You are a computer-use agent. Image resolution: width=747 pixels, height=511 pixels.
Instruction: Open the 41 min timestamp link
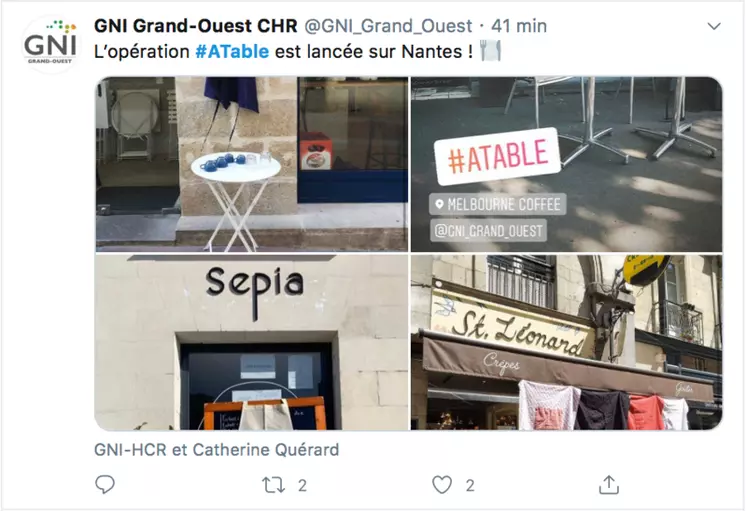point(519,26)
